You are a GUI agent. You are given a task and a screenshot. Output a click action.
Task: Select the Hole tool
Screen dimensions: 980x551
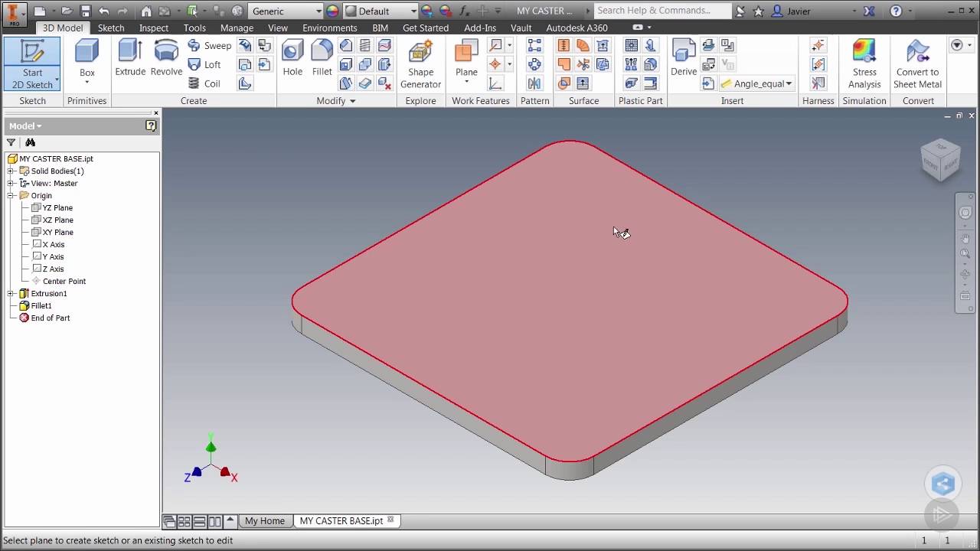click(x=292, y=57)
